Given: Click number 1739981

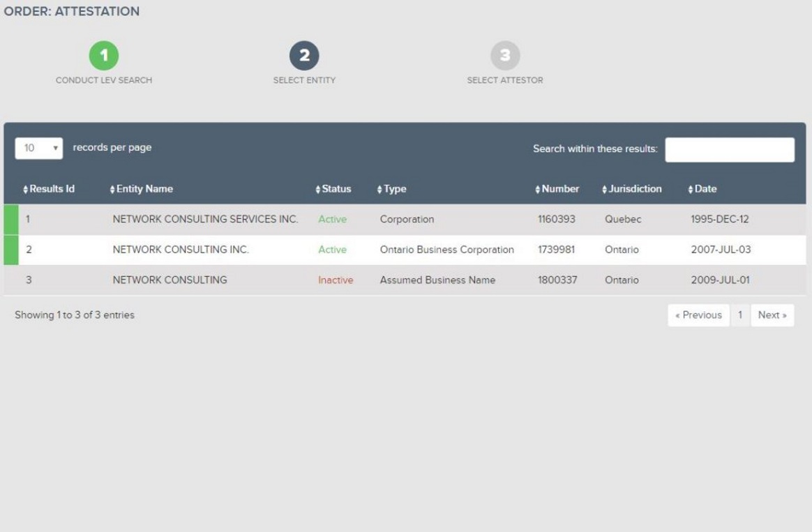Looking at the screenshot, I should click(556, 250).
